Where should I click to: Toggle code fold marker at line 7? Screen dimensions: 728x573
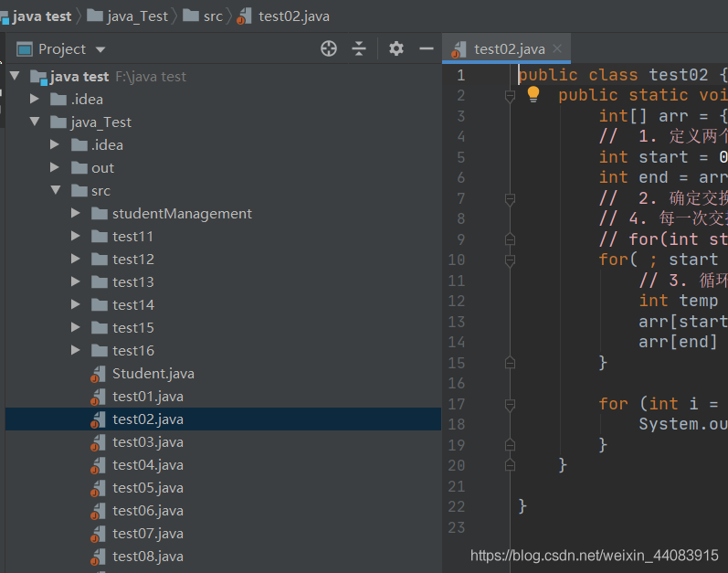pyautogui.click(x=510, y=198)
